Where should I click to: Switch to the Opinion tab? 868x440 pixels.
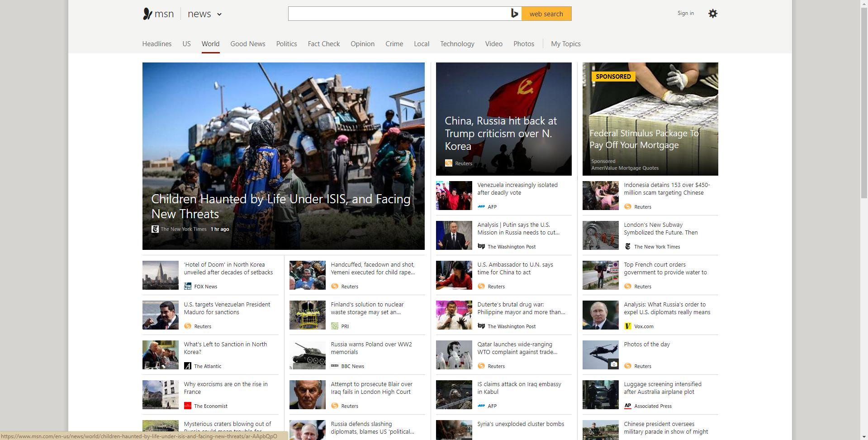[x=363, y=44]
